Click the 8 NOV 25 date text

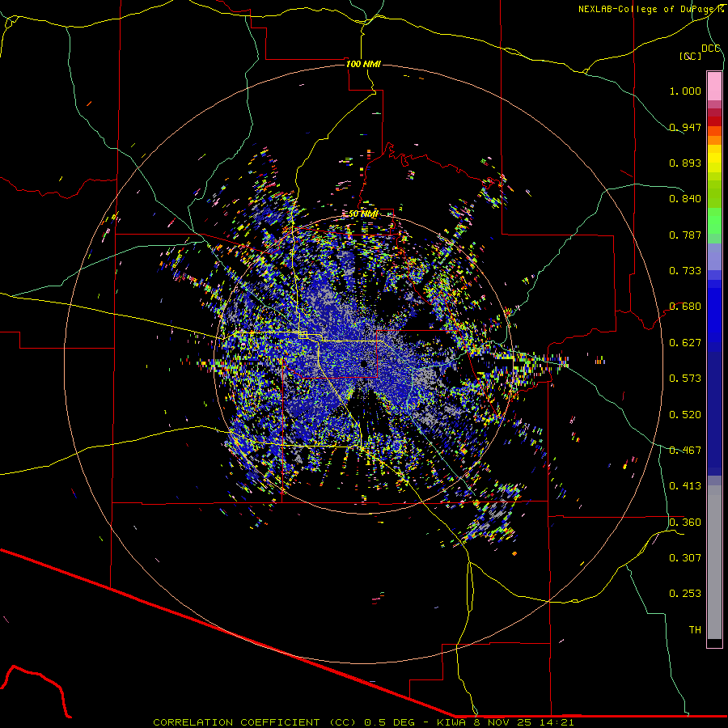503,722
